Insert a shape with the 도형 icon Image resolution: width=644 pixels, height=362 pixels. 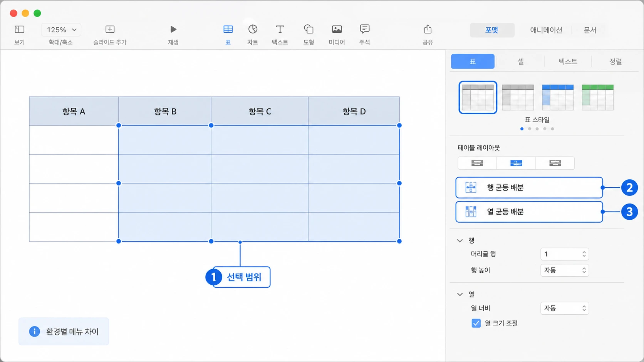(309, 29)
